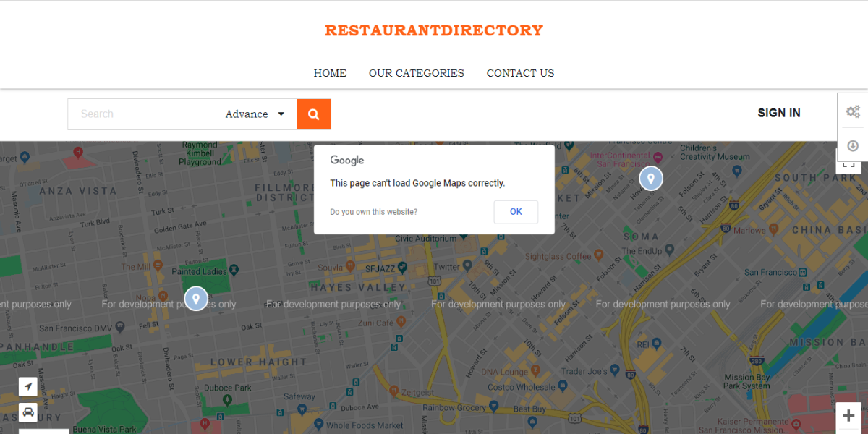
Task: Open the Advance search dropdown
Action: click(255, 114)
